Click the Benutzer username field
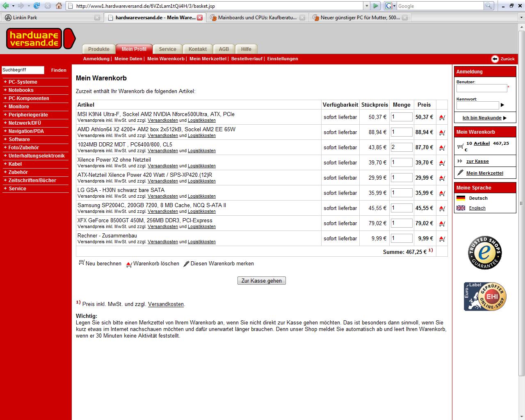525x420 pixels. click(482, 88)
